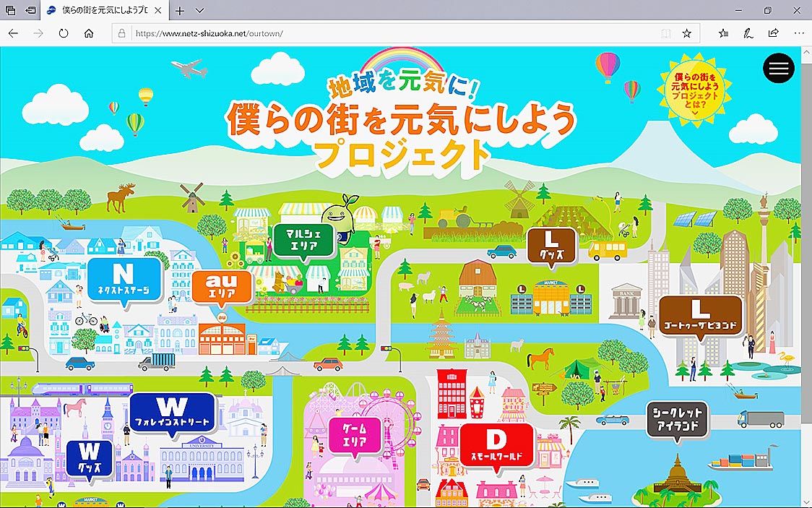The width and height of the screenshot is (812, 508).
Task: Go to the browser home page icon
Action: point(89,33)
